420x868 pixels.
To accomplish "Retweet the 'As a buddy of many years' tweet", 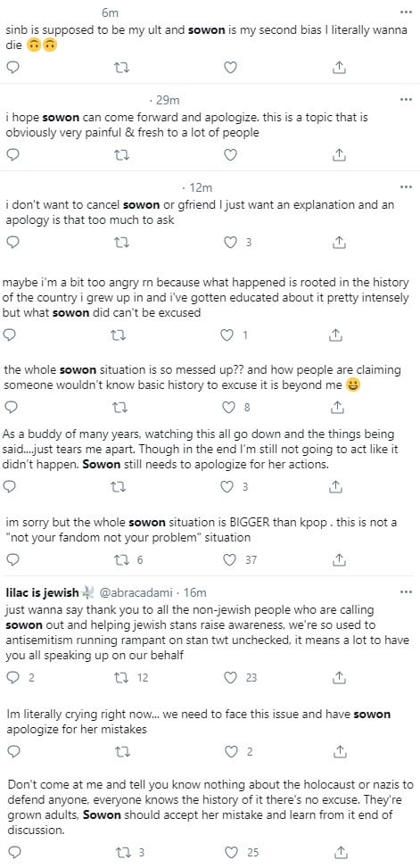I will coord(119,486).
